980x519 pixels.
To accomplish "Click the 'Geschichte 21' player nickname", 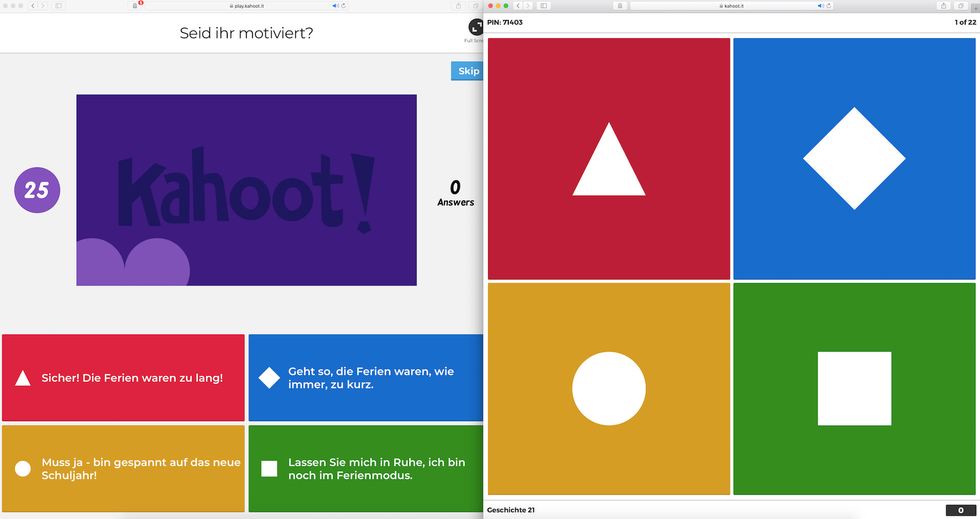I will (511, 510).
